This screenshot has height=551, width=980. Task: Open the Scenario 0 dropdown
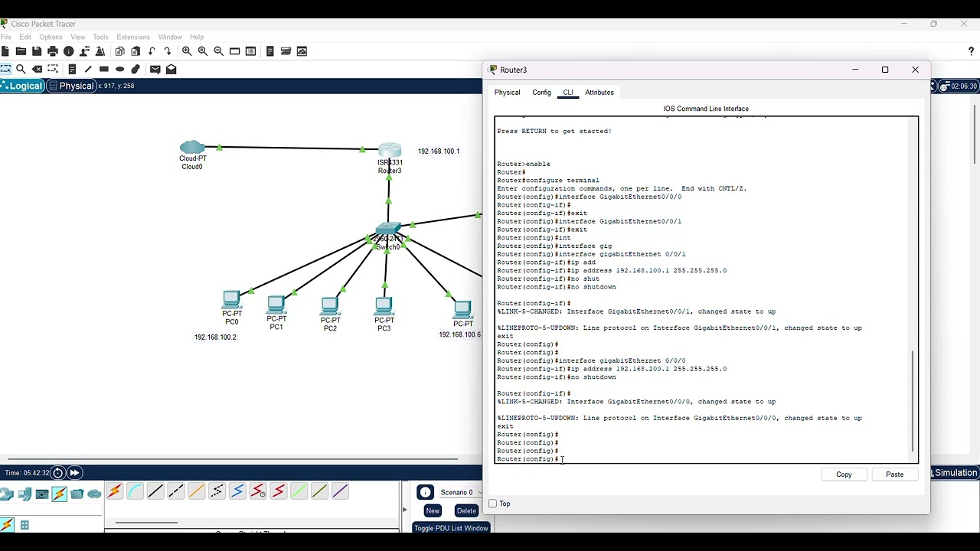tap(459, 492)
